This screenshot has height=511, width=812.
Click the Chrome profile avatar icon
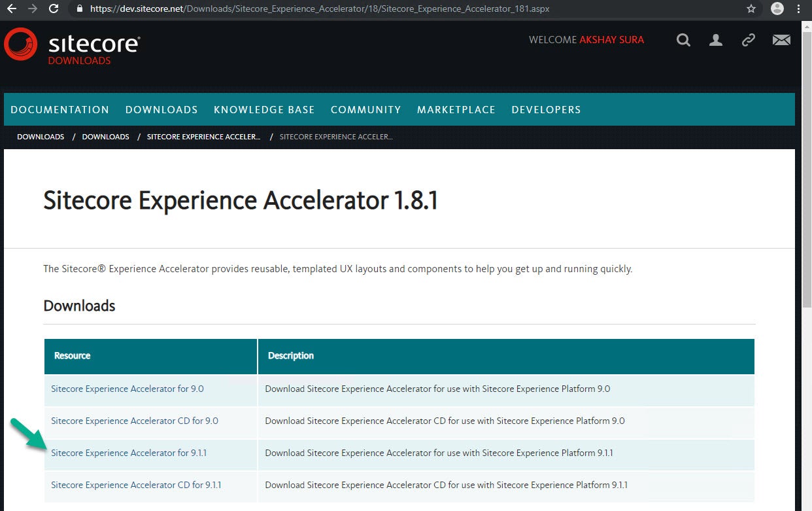point(777,9)
